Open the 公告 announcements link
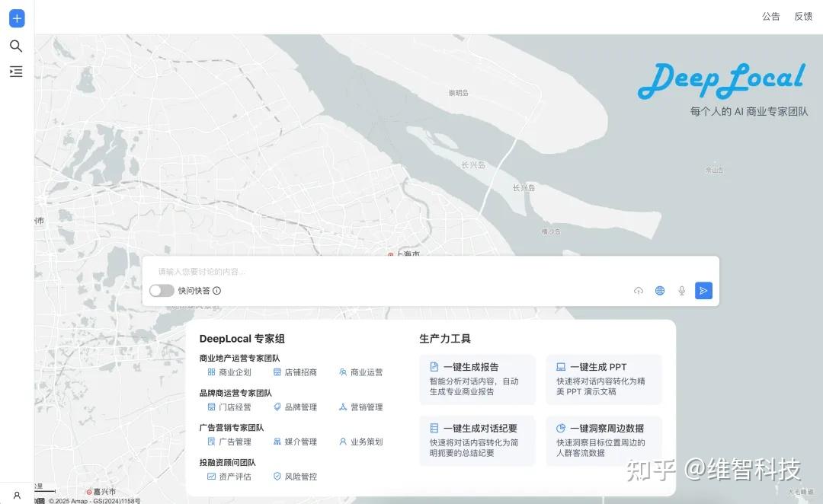The width and height of the screenshot is (823, 504). coord(770,16)
